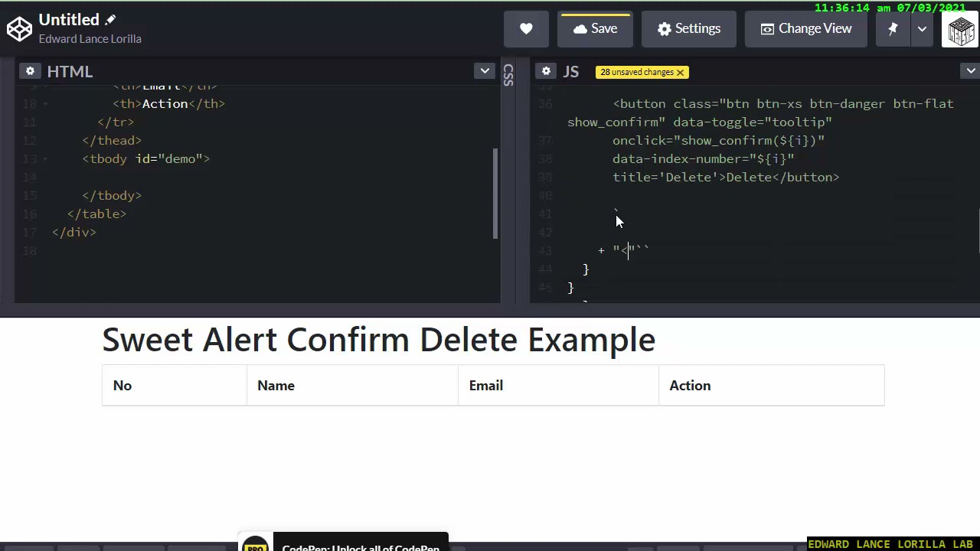Dismiss the 28 unsaved changes badge
This screenshot has height=551, width=980.
click(x=680, y=72)
